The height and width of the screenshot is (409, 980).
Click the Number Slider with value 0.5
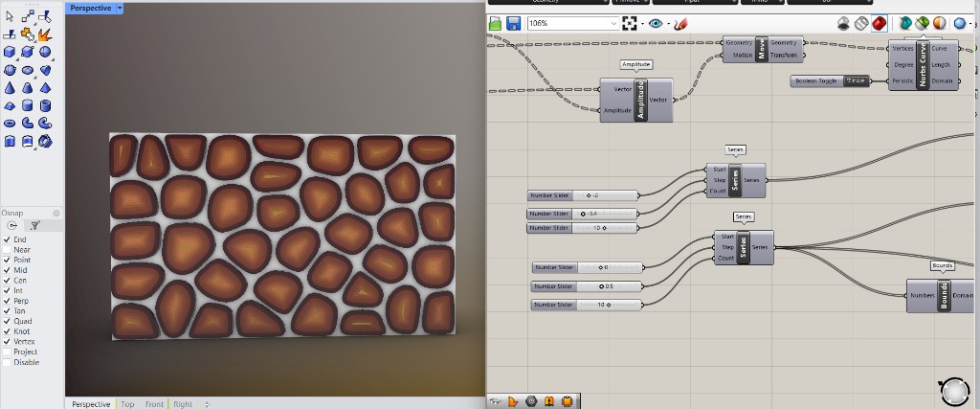pyautogui.click(x=587, y=286)
